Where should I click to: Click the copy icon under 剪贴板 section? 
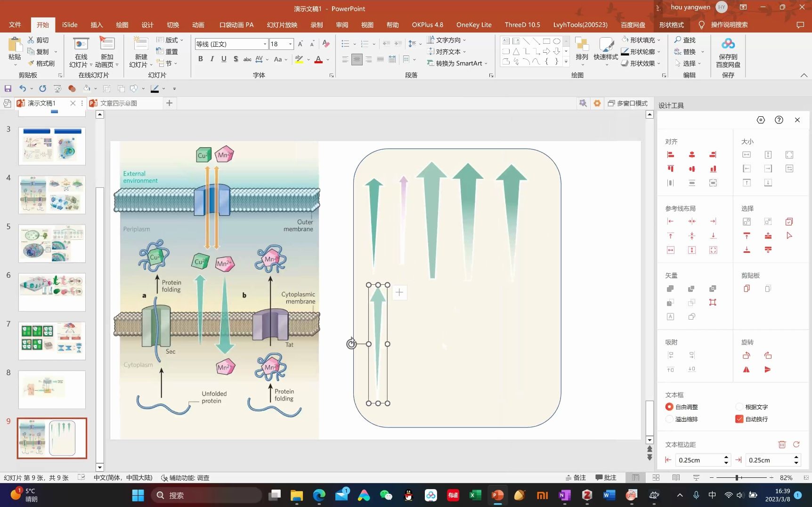[747, 289]
